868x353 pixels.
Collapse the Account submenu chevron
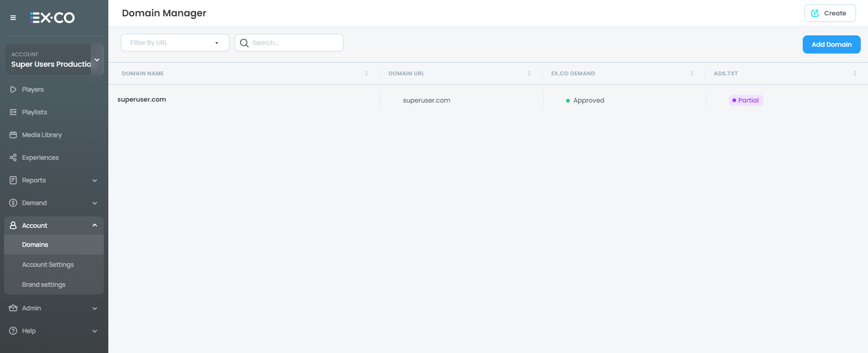coord(95,226)
